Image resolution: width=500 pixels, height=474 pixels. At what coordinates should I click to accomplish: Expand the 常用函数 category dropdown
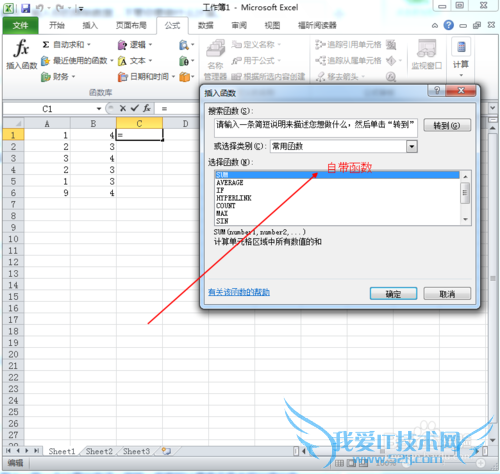click(x=412, y=146)
